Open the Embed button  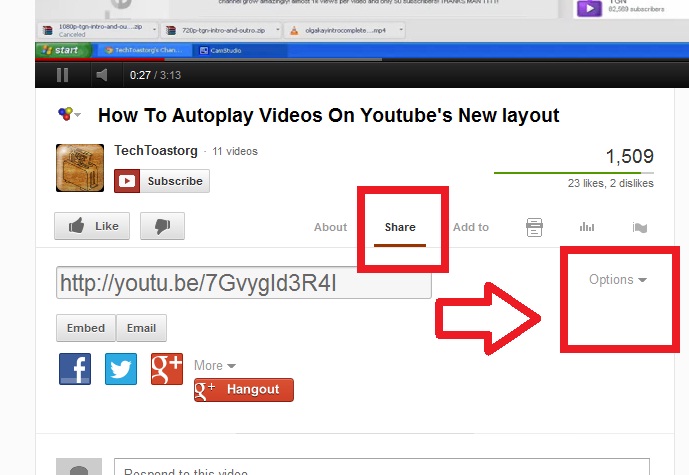(86, 328)
